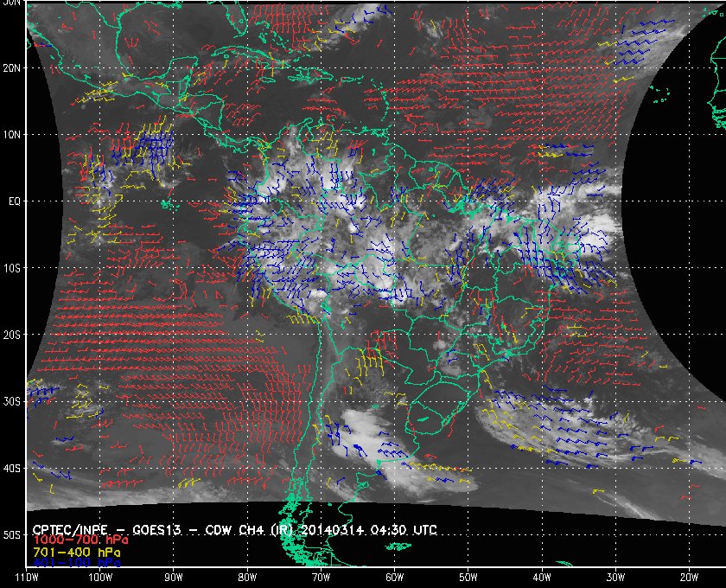Click the red 1000-700 hPa legend entry
Viewport: 726px width, 588px height.
coord(80,540)
